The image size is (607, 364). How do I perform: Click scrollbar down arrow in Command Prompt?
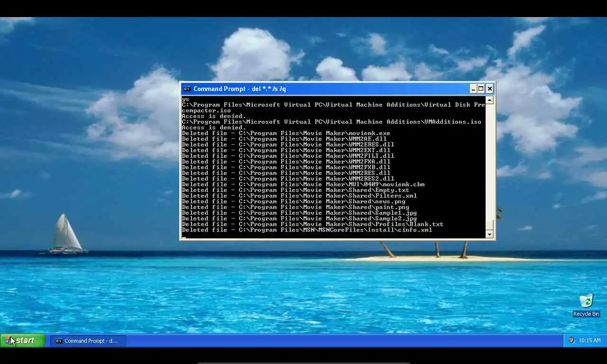pyautogui.click(x=489, y=234)
